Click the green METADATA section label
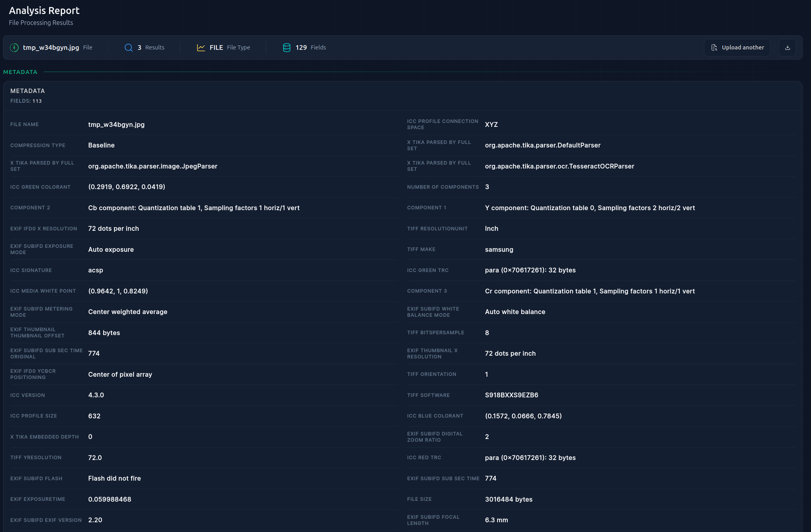811x532 pixels. [x=20, y=72]
